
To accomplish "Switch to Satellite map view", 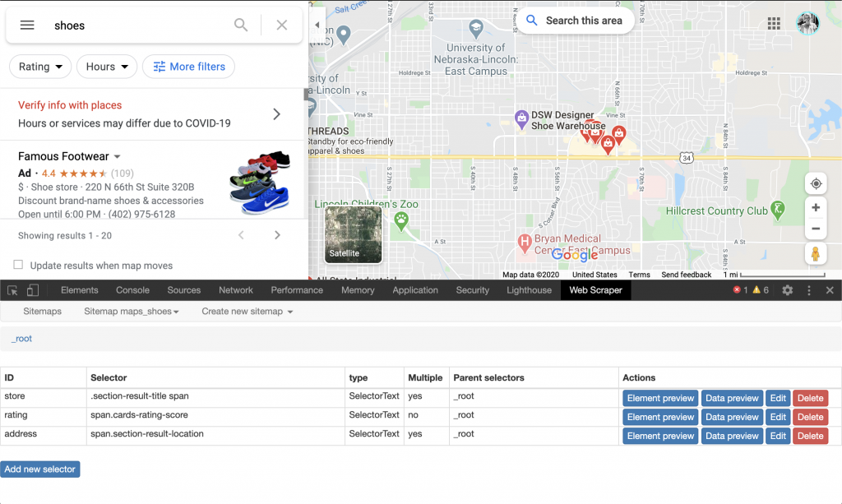I will 354,234.
